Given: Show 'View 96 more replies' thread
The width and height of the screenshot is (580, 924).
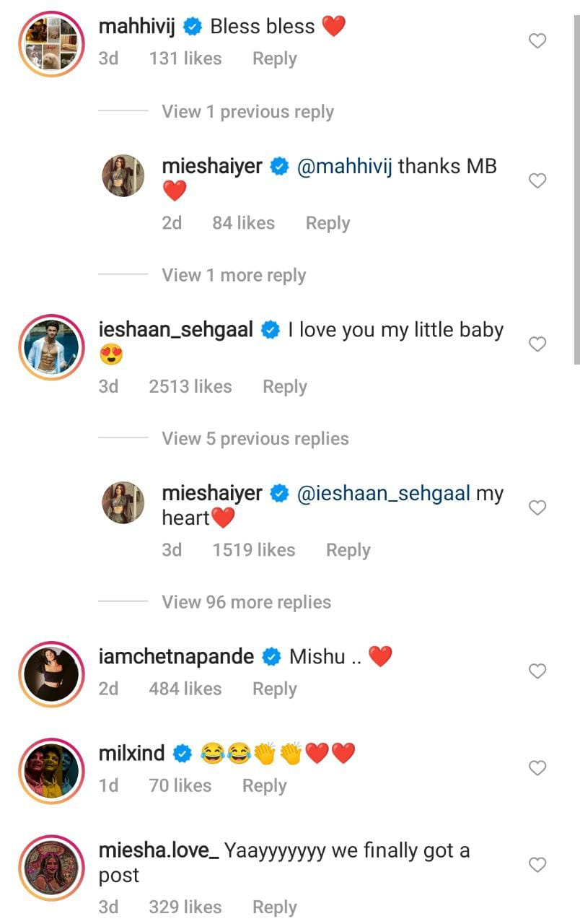Looking at the screenshot, I should [246, 601].
